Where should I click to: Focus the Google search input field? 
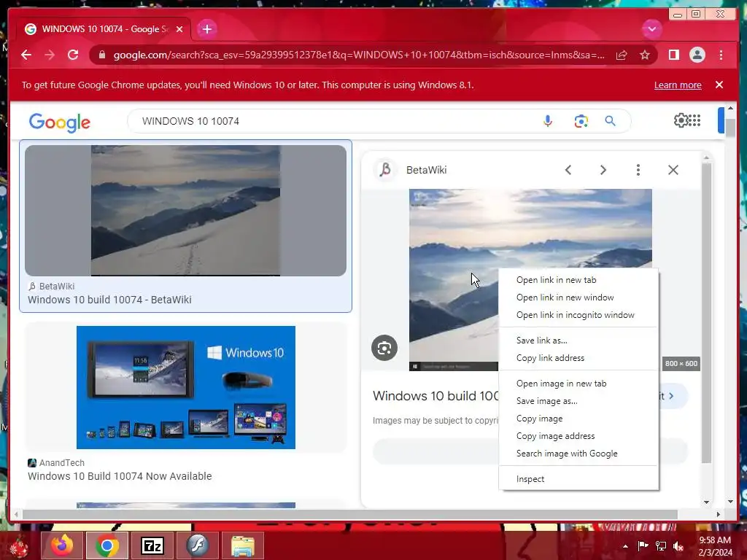(x=333, y=122)
